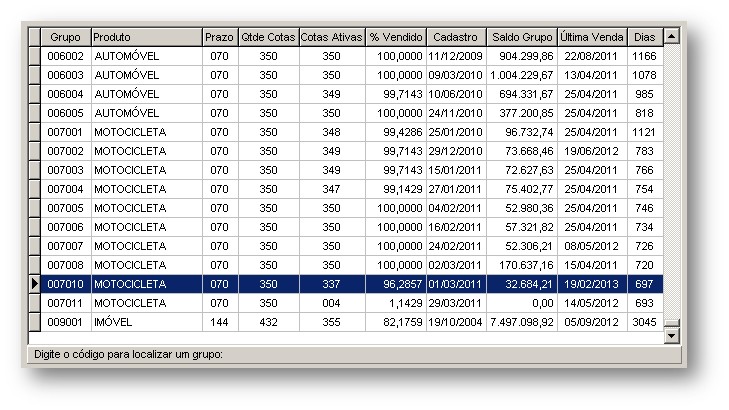
Task: Select group 006004 cell
Action: pos(66,94)
